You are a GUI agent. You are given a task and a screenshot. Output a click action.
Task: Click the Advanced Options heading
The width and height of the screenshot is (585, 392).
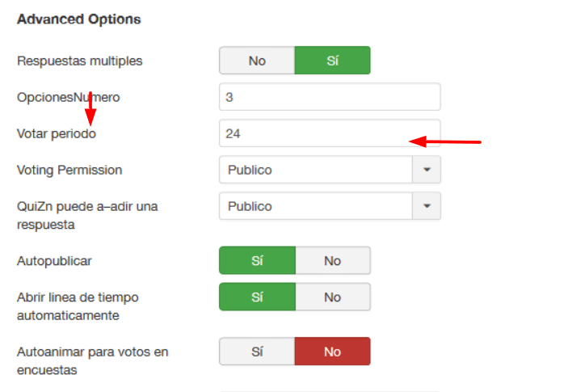click(x=78, y=19)
